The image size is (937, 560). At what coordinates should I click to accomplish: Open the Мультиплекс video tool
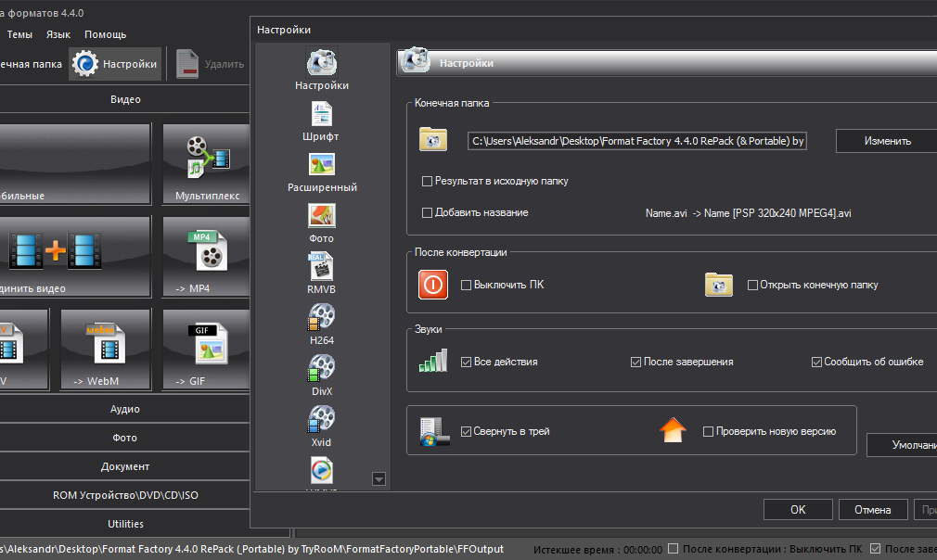[x=207, y=164]
